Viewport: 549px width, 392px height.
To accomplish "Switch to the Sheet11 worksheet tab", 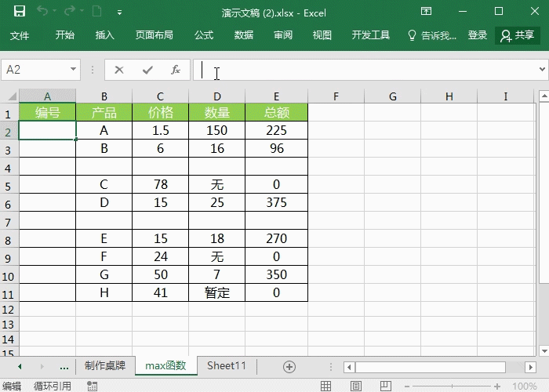I will coord(227,366).
